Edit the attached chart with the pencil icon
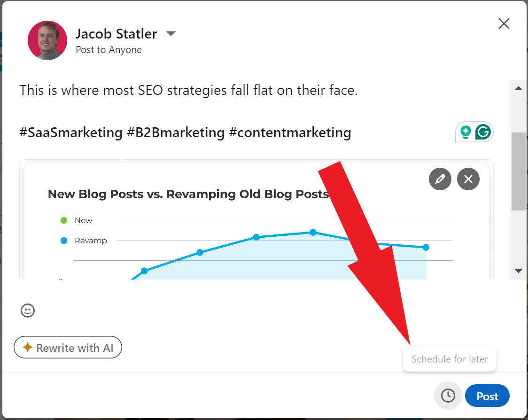 [440, 179]
